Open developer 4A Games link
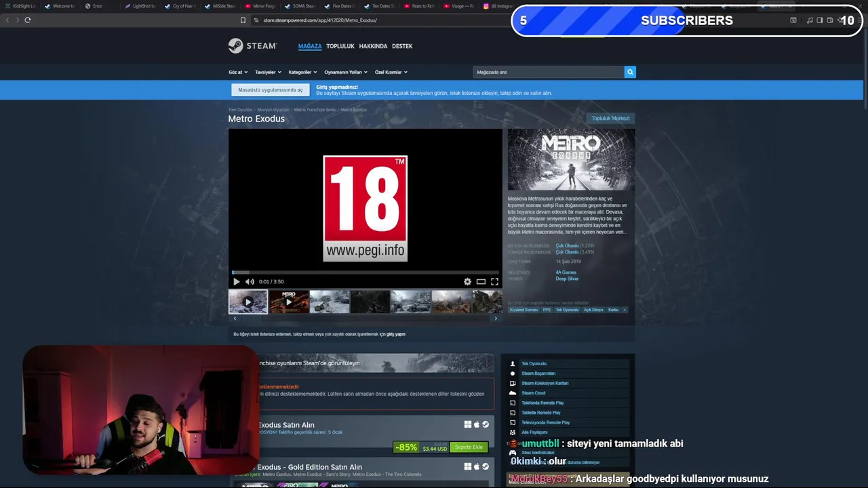 (566, 272)
